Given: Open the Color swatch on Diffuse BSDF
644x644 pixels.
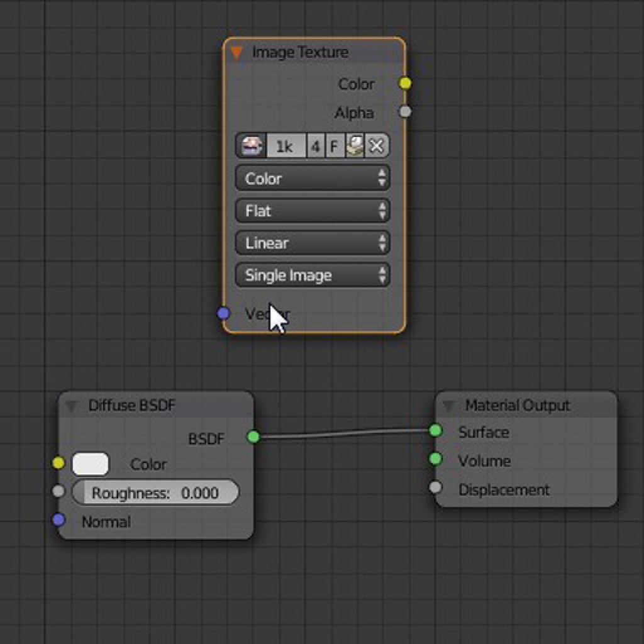Looking at the screenshot, I should [91, 463].
